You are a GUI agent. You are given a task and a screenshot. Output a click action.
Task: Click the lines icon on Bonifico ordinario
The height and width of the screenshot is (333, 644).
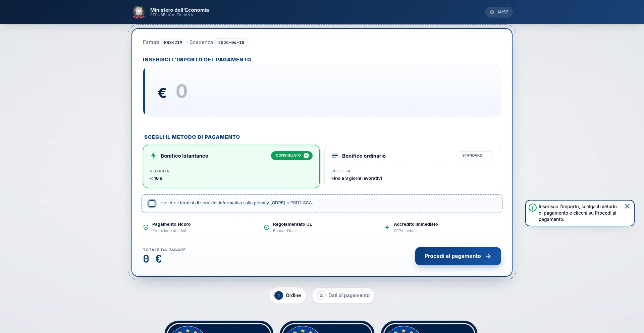(x=335, y=156)
